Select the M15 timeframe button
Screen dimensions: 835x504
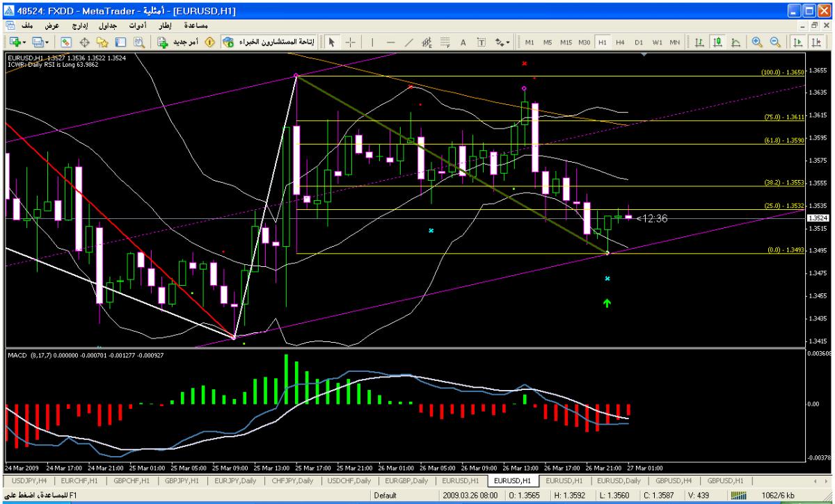(x=566, y=42)
